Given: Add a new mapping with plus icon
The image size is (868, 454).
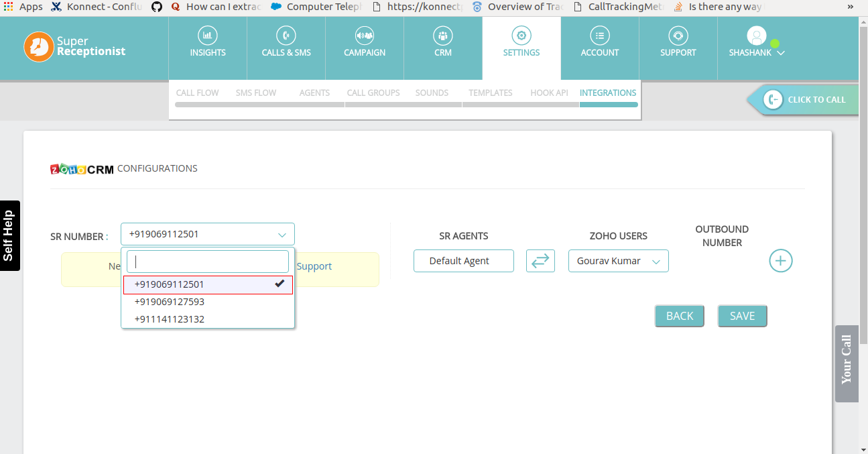Looking at the screenshot, I should pyautogui.click(x=781, y=261).
